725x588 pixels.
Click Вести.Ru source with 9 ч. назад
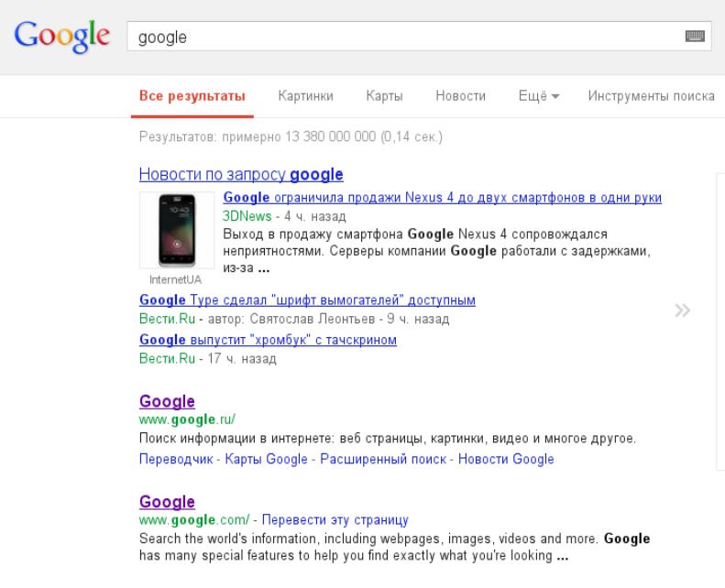[167, 319]
